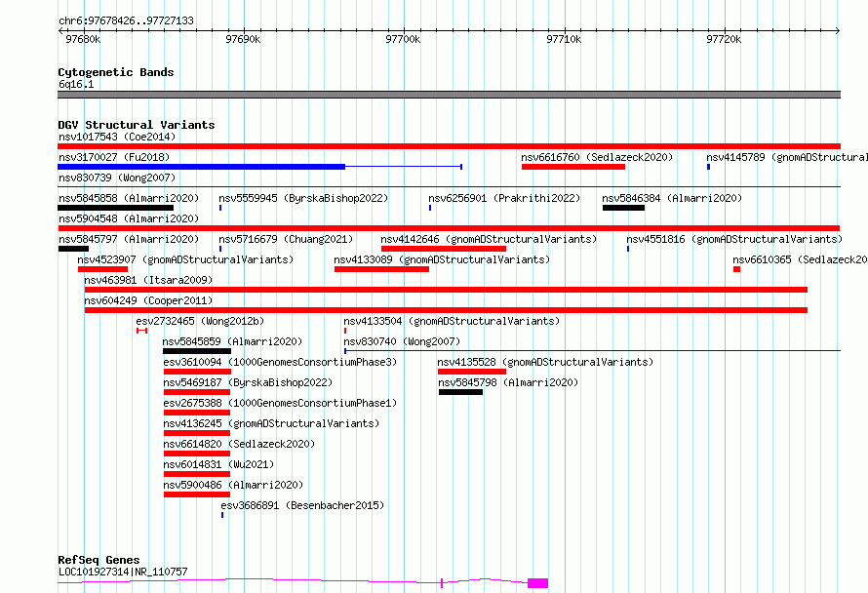The image size is (868, 593).
Task: Open nsv5469187 (ByrskaBishop2022) label
Action: (248, 382)
